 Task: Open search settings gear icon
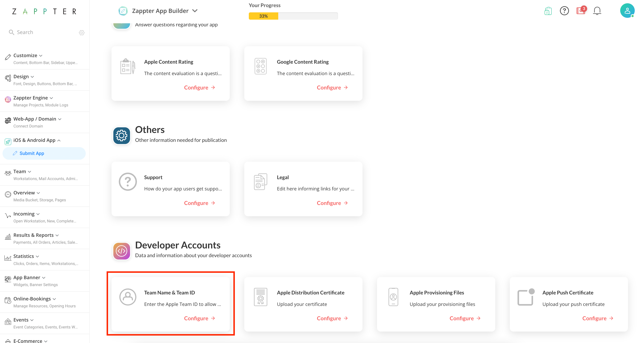82,33
